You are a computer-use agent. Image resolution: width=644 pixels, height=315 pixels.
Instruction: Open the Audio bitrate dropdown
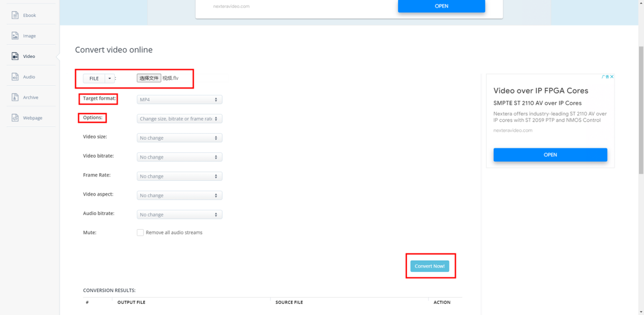(179, 215)
